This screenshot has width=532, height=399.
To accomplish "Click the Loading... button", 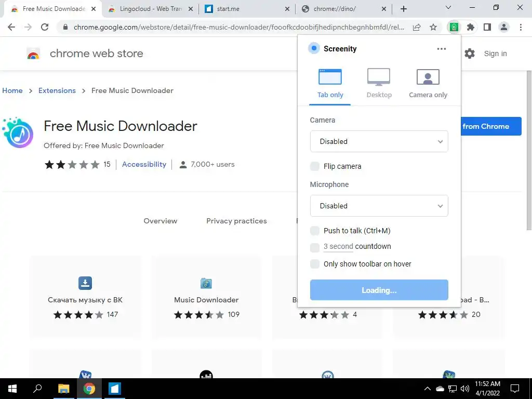I will point(379,290).
